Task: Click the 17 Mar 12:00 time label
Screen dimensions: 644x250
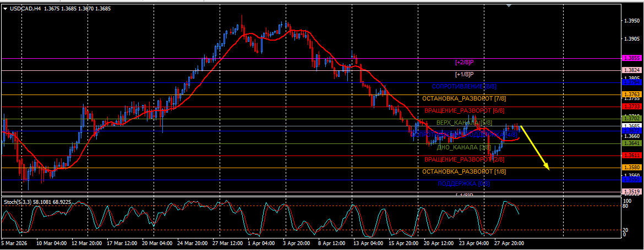Action: [123, 243]
